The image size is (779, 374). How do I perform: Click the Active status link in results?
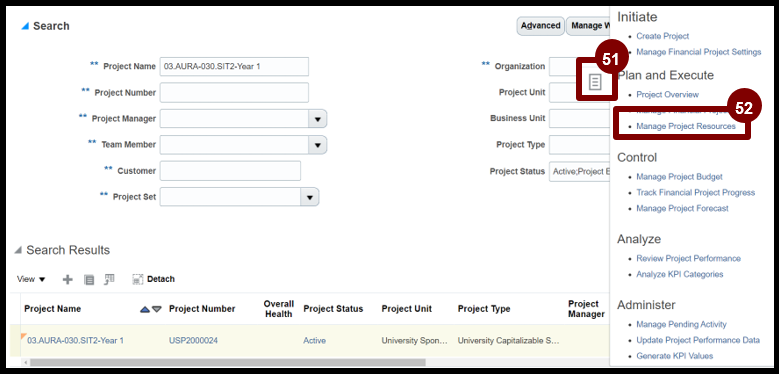314,341
